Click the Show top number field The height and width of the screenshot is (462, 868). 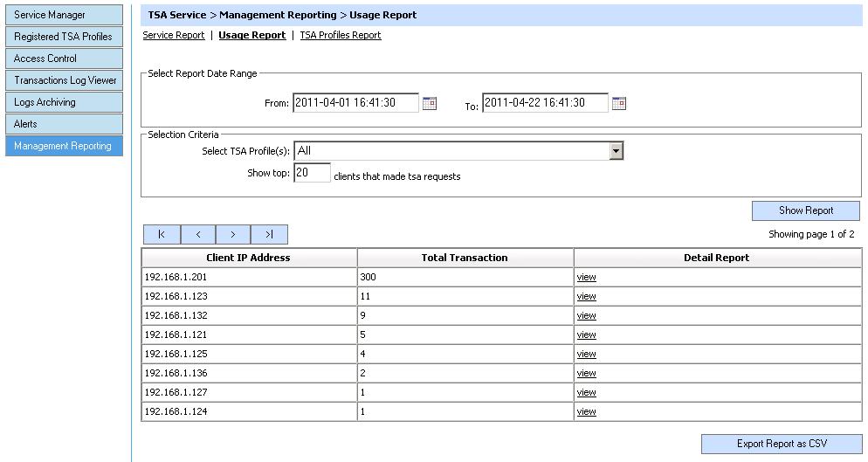[313, 172]
